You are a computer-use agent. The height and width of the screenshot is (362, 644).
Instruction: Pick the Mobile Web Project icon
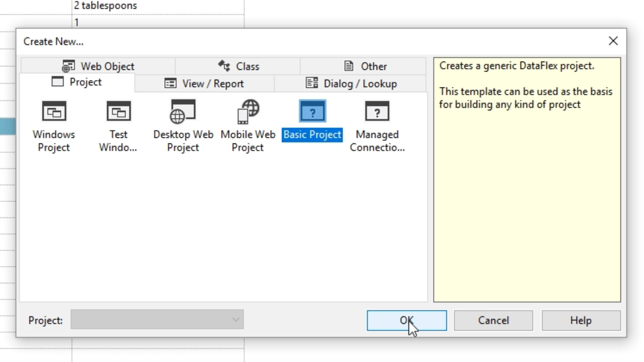pyautogui.click(x=248, y=111)
